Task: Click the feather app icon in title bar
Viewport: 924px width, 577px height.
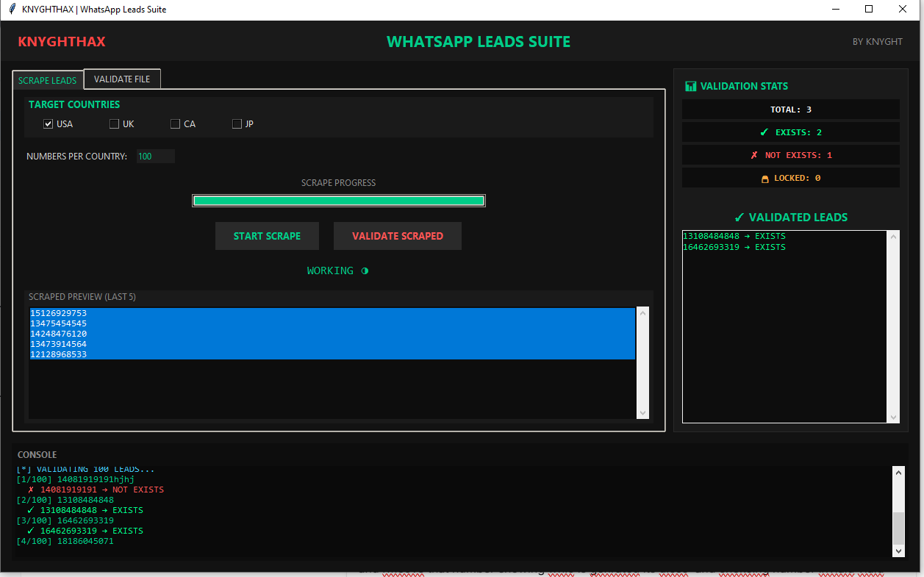Action: click(12, 10)
